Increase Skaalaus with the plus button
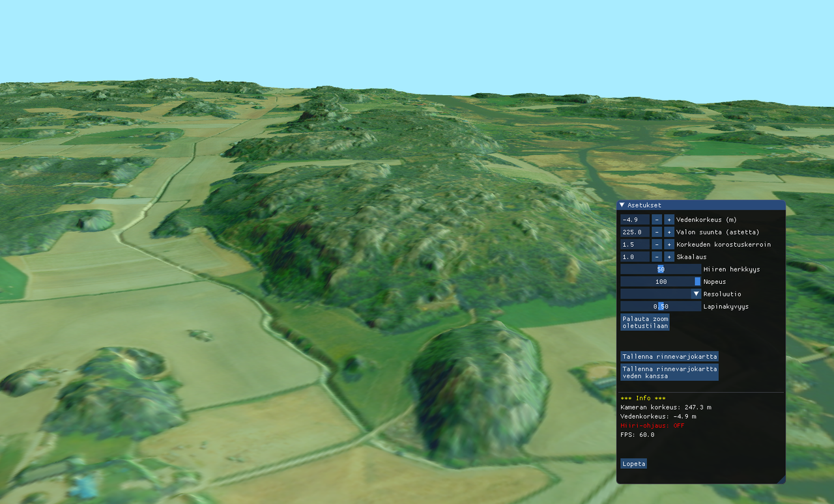834x504 pixels. click(x=669, y=257)
